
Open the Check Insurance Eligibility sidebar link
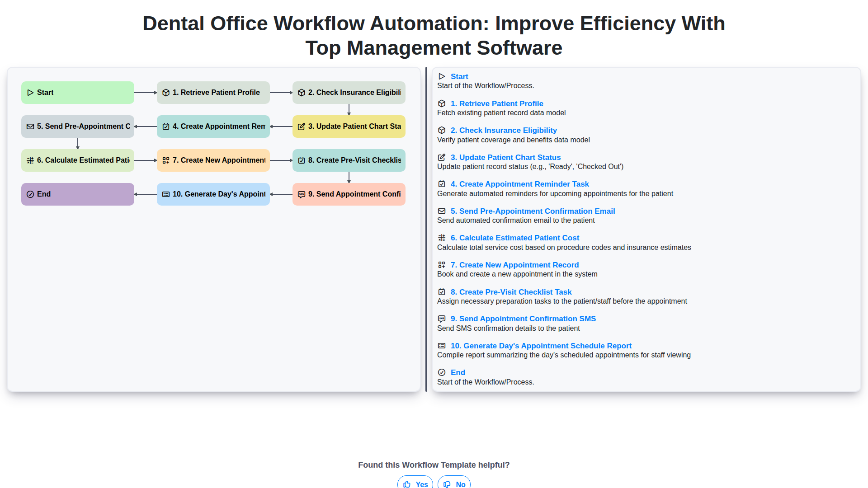504,130
